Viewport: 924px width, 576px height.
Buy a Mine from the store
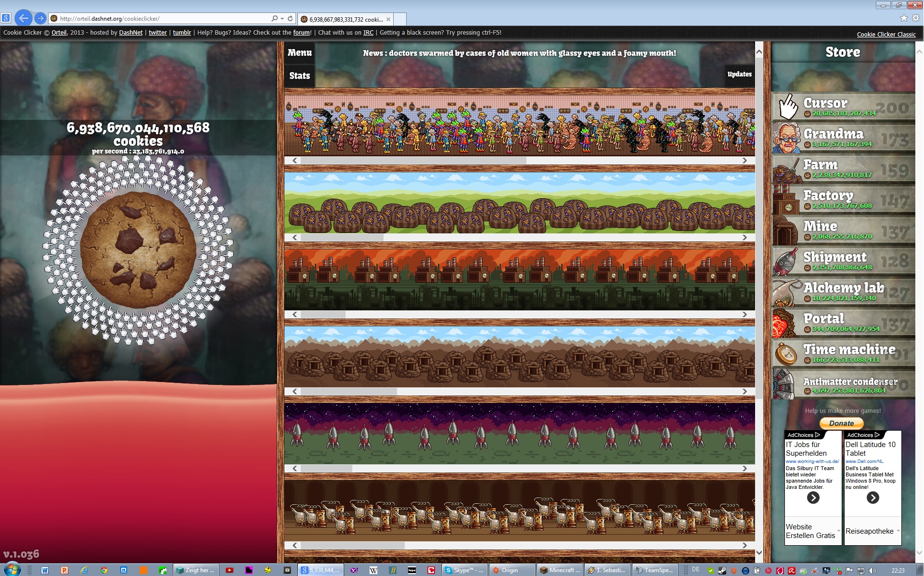(843, 230)
